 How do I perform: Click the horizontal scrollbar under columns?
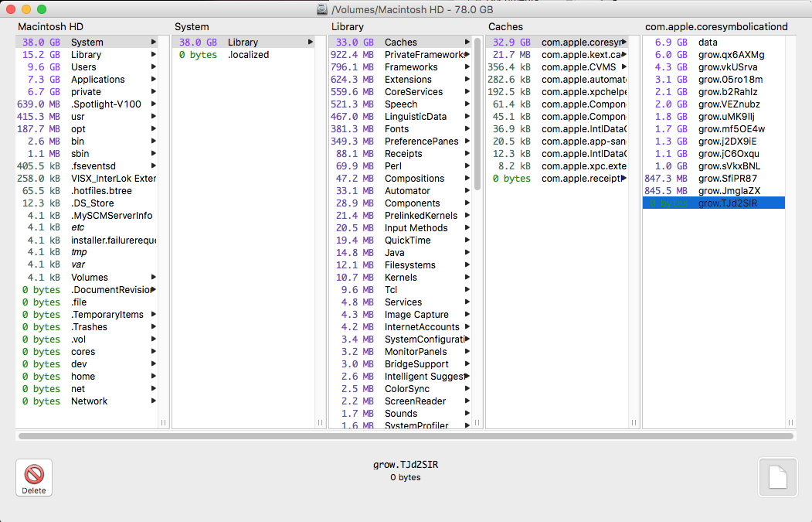pos(406,436)
